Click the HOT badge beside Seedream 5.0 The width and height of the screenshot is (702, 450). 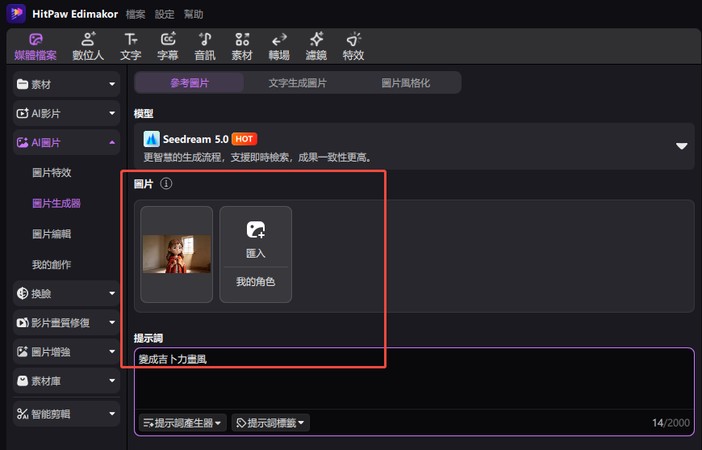(244, 139)
